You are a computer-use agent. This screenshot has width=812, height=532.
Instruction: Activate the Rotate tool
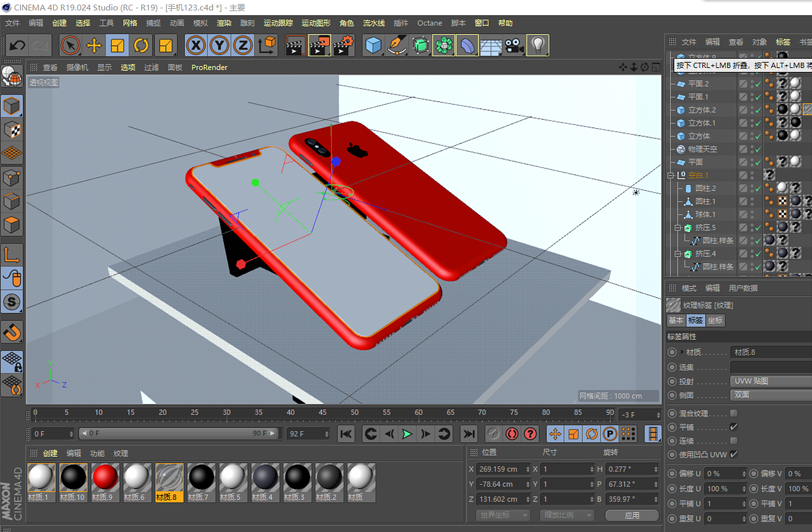[141, 46]
